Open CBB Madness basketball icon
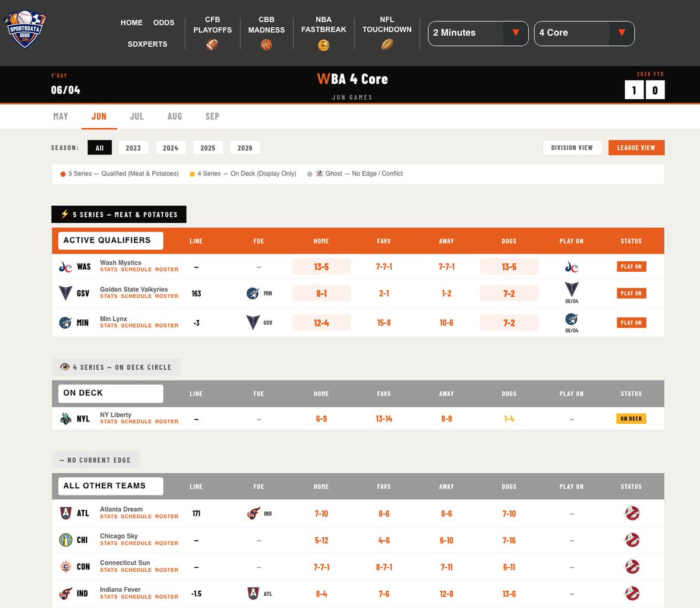 pos(267,44)
